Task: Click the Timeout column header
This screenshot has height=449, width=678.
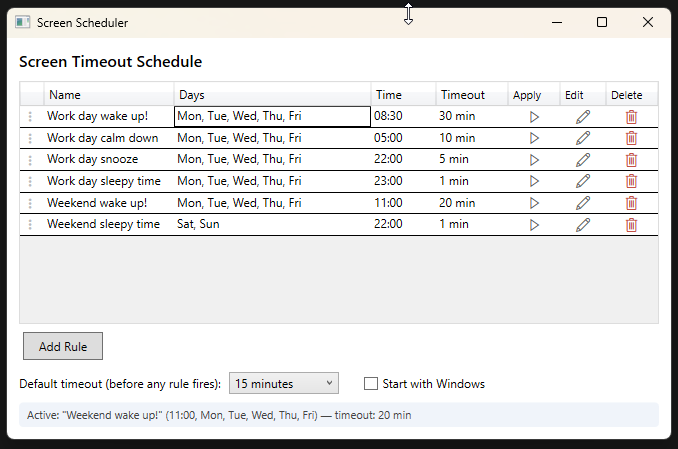Action: tap(472, 95)
